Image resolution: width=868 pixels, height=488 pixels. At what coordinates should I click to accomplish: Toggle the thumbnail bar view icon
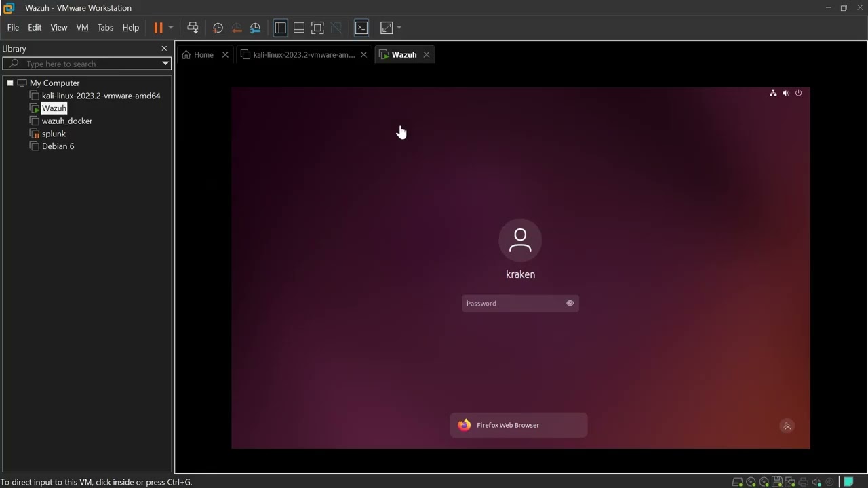[x=299, y=28]
